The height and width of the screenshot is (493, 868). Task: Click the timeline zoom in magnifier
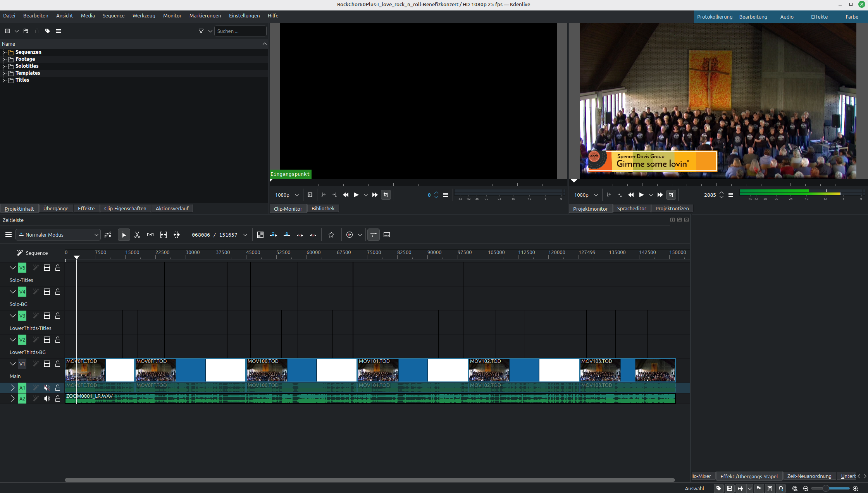855,488
